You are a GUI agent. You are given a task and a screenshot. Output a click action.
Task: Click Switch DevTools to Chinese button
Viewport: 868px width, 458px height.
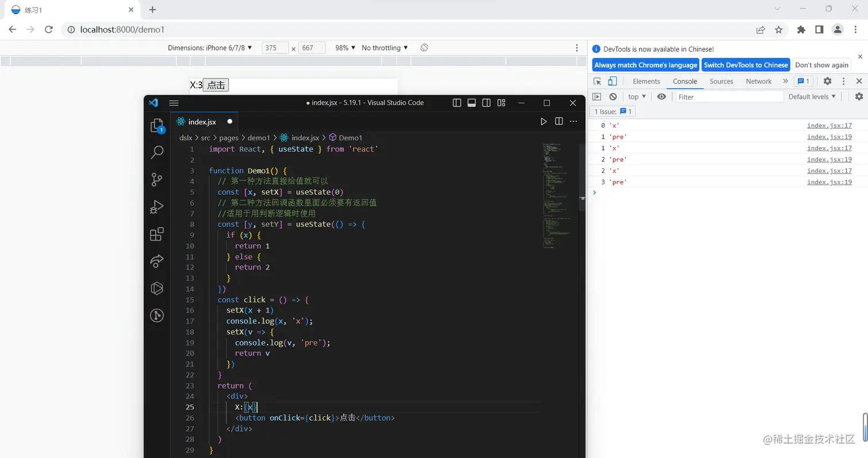(x=745, y=65)
